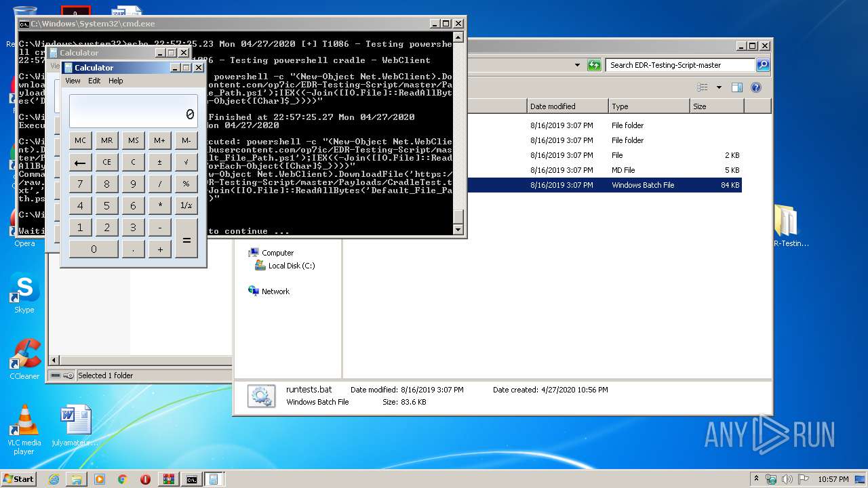Screen dimensions: 868x488
Task: Open the Action Center flag icon
Action: click(x=804, y=479)
